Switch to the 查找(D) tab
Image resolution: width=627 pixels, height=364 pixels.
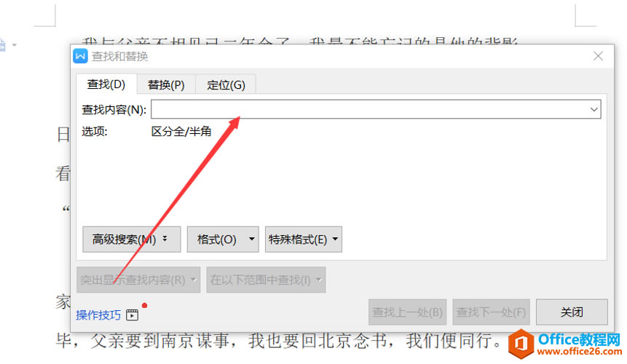click(x=106, y=84)
